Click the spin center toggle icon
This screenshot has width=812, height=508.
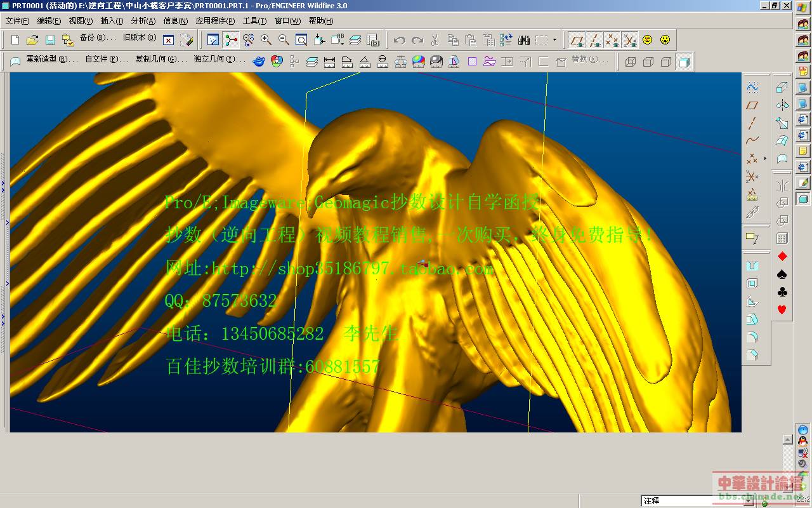(231, 40)
